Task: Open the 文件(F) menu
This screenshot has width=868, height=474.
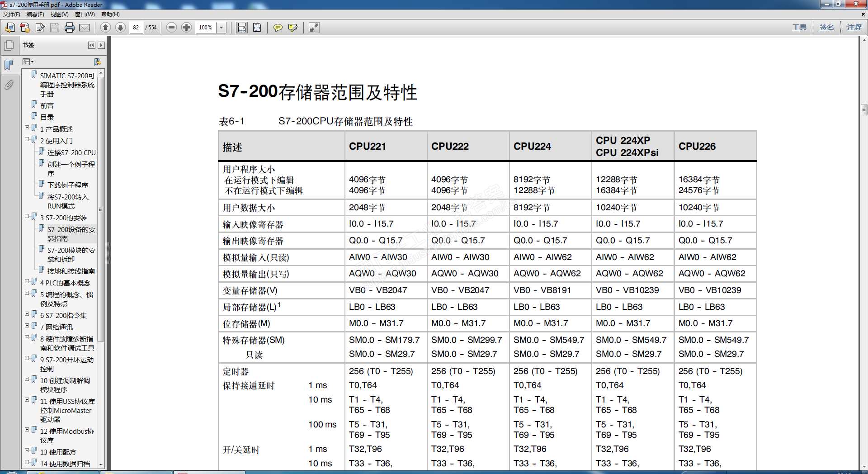Action: (12, 14)
